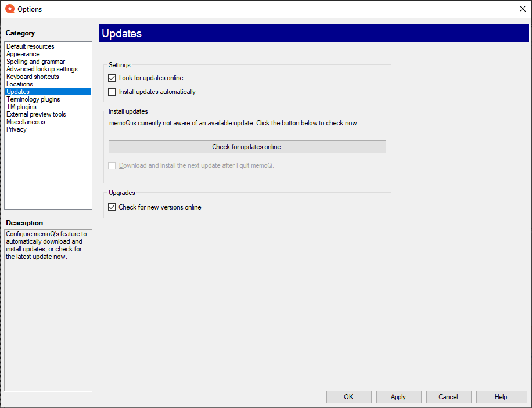
Task: Switch to Terminology plugins category
Action: 33,99
